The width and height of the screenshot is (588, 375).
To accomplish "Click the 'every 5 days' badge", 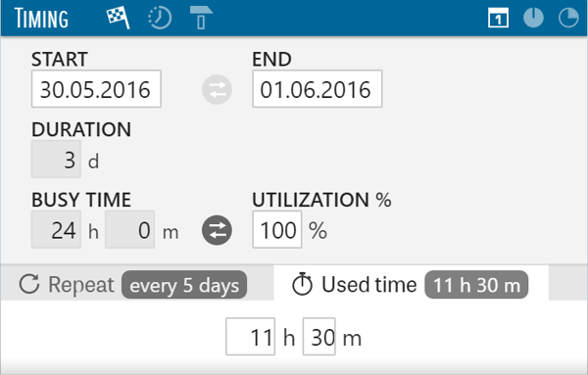I will coord(184,285).
